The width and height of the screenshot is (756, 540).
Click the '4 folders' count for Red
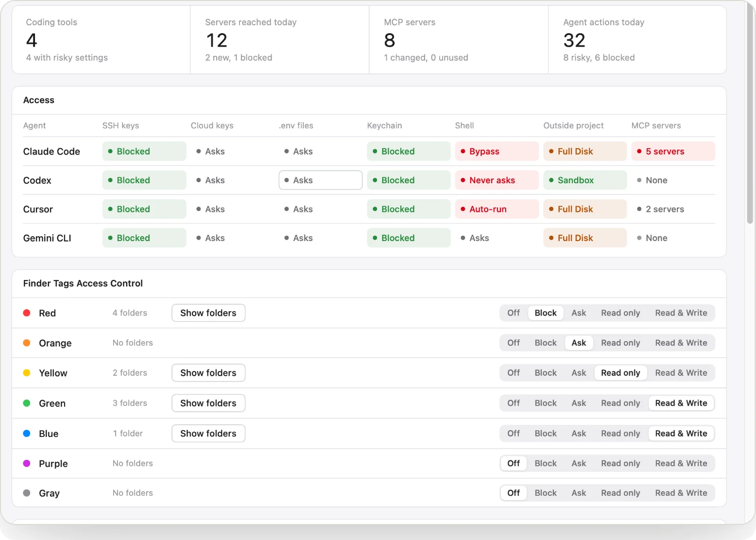pos(130,313)
